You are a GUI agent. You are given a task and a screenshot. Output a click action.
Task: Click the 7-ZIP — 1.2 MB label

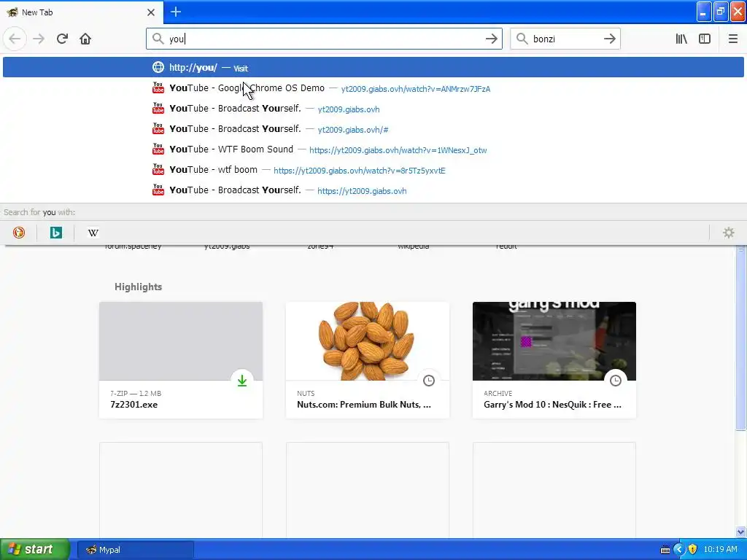(136, 393)
